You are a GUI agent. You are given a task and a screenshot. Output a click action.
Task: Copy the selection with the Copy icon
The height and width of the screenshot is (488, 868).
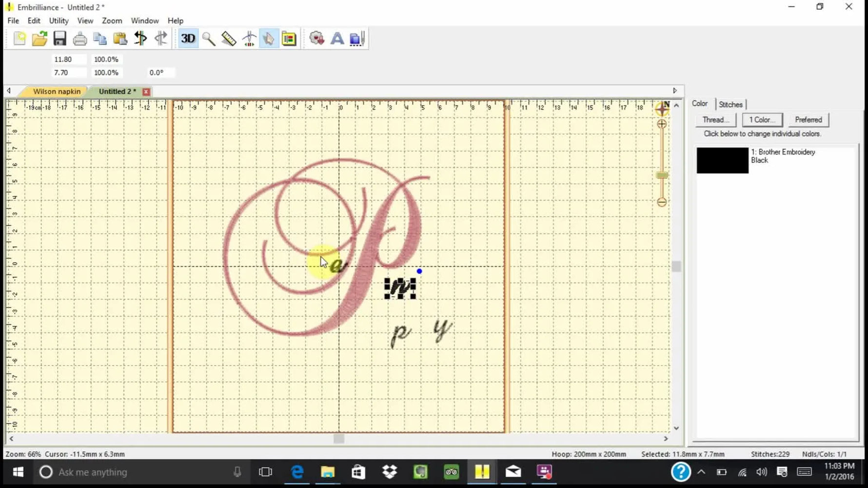[x=100, y=39]
